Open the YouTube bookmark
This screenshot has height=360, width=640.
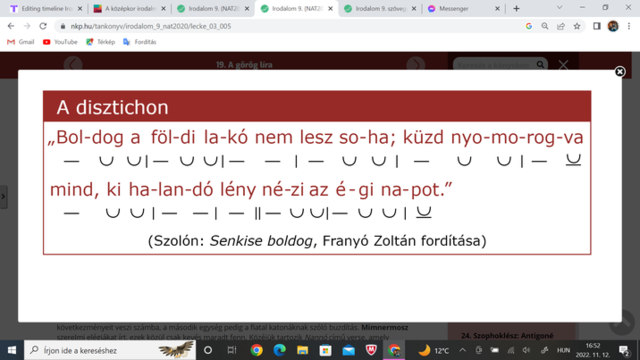[x=60, y=42]
